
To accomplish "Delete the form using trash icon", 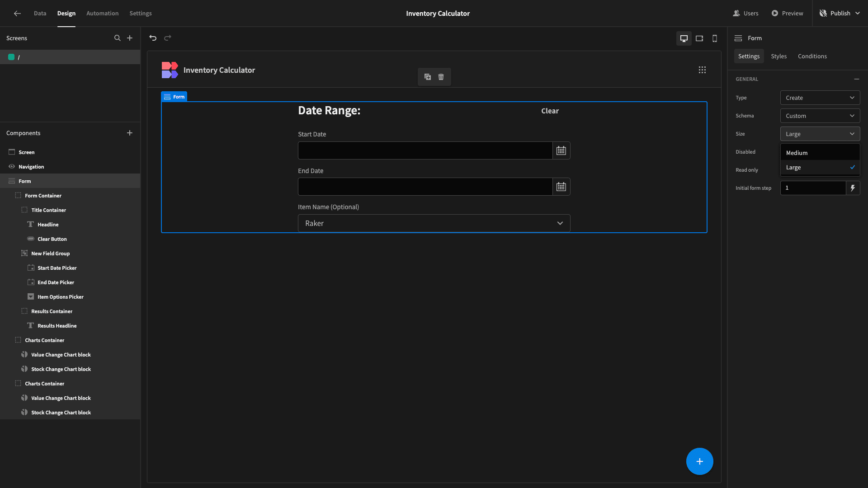I will tap(441, 77).
